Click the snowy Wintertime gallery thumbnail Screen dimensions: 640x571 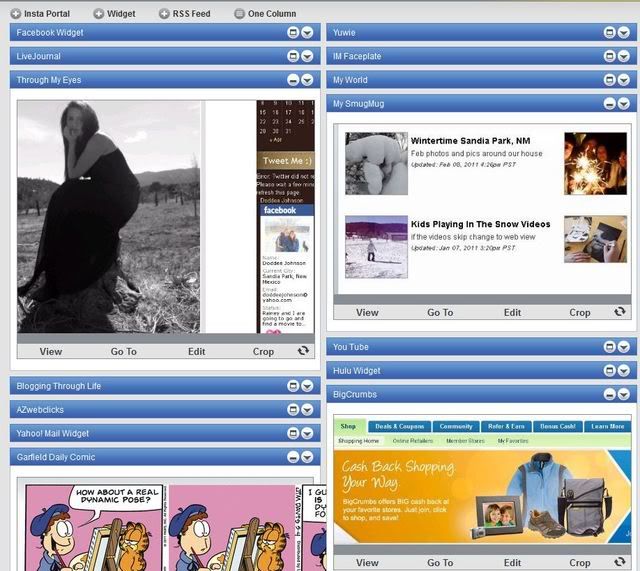pos(376,164)
